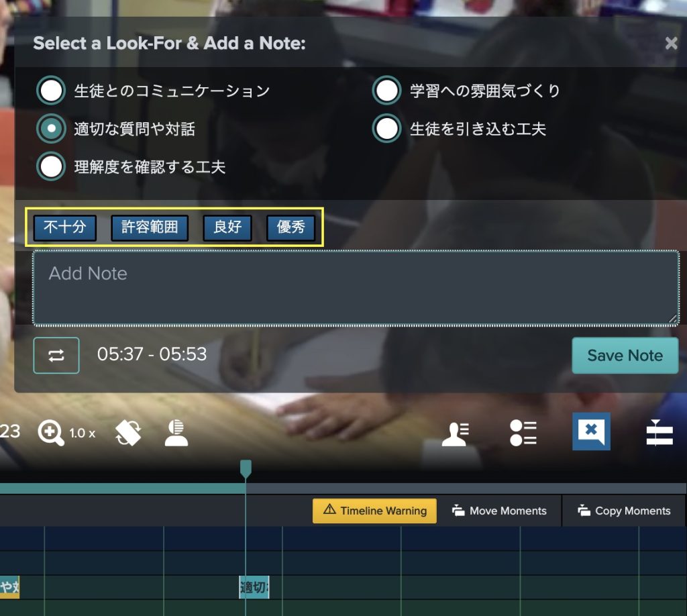This screenshot has height=616, width=687.
Task: Select 生徒とのコミュニケーション radio option
Action: (52, 91)
